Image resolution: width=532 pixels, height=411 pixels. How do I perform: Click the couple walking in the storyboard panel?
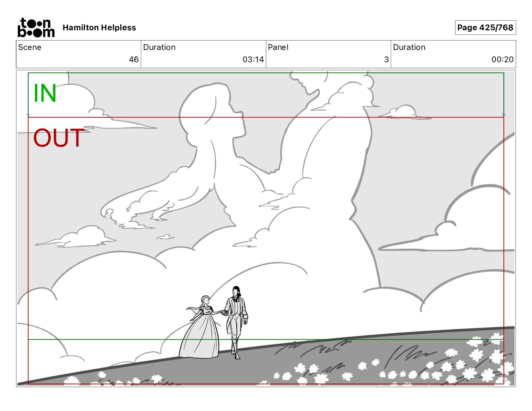pyautogui.click(x=213, y=323)
